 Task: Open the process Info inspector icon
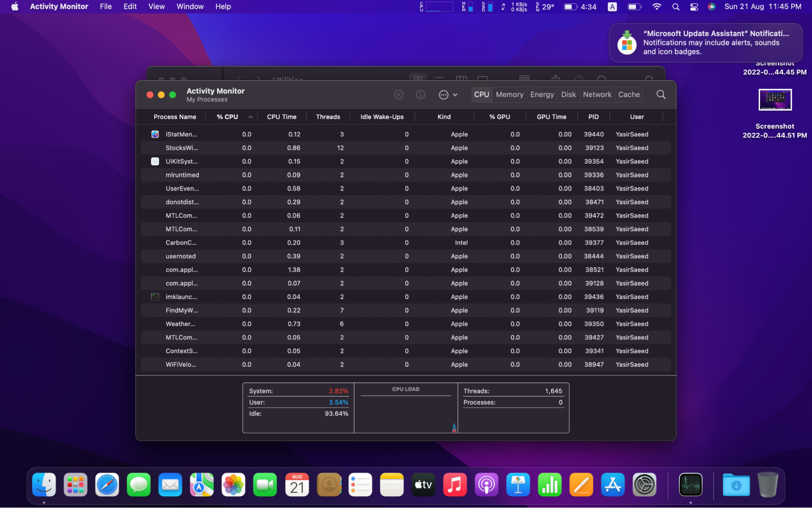(x=420, y=95)
